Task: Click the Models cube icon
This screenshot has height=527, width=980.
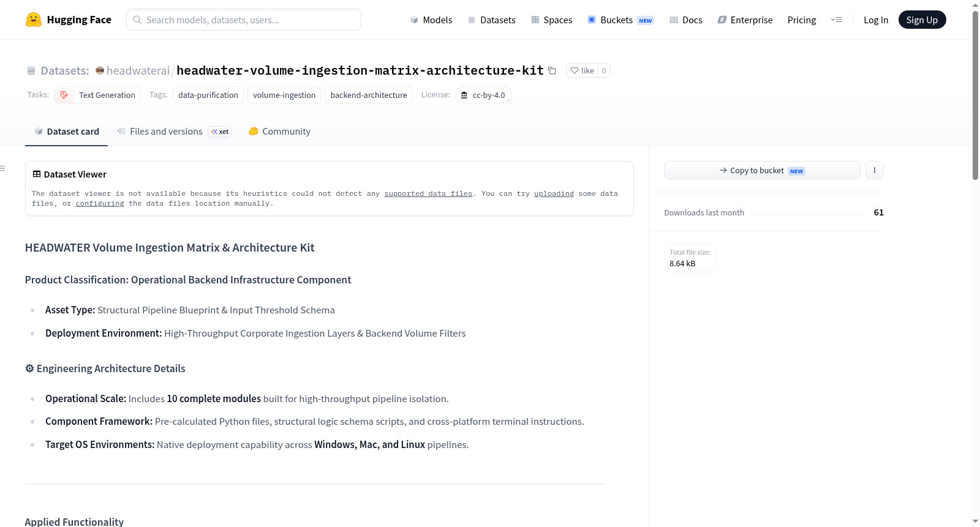Action: (414, 20)
